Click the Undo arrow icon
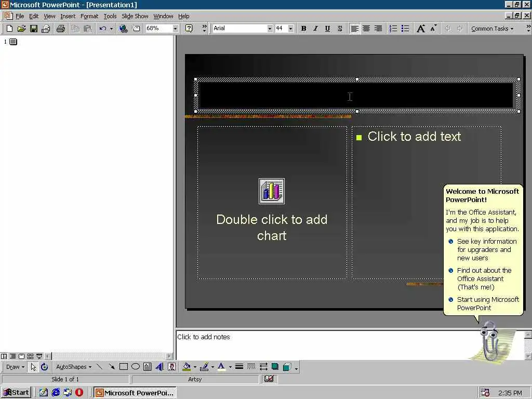This screenshot has width=532, height=399. [x=103, y=29]
